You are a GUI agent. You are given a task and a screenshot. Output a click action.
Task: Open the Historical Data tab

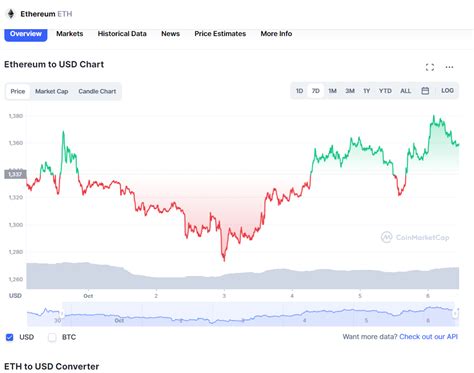pyautogui.click(x=122, y=34)
